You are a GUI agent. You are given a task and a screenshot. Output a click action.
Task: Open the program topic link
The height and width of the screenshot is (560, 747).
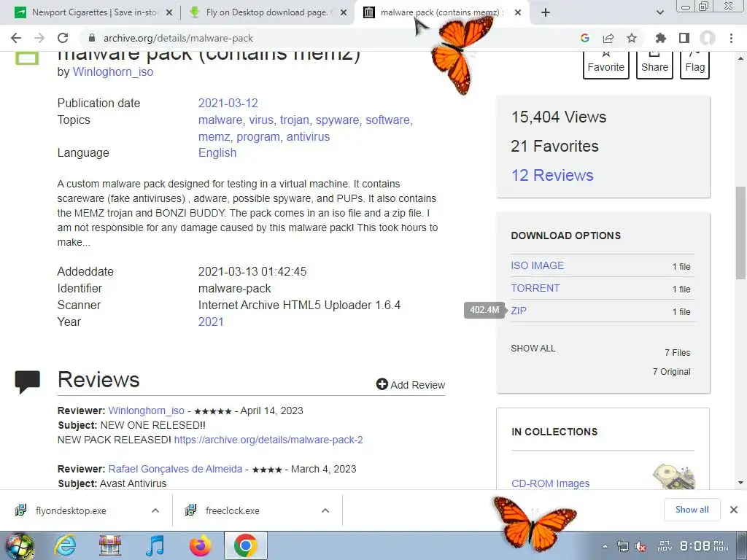(x=258, y=137)
